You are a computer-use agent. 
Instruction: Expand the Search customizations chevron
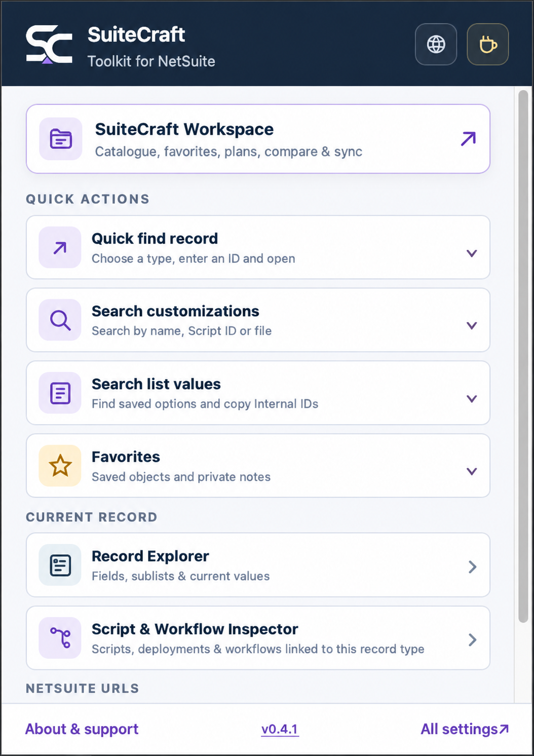pyautogui.click(x=472, y=326)
